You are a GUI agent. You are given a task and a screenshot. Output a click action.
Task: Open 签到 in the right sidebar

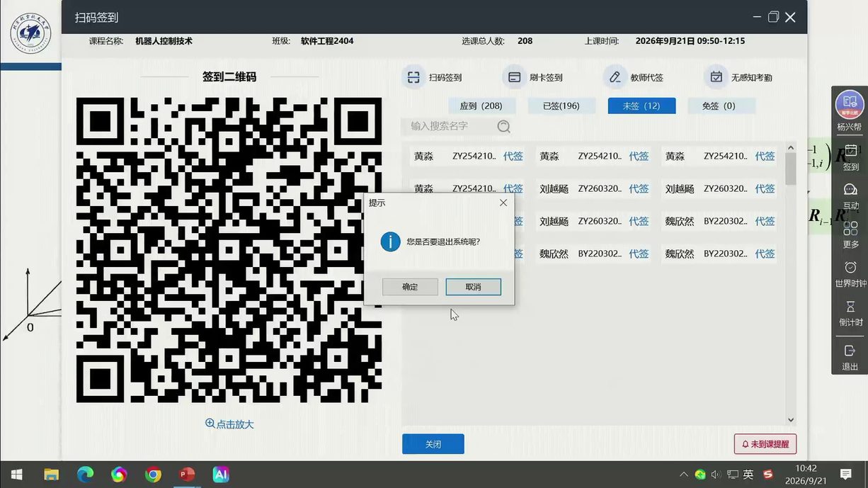pos(850,158)
